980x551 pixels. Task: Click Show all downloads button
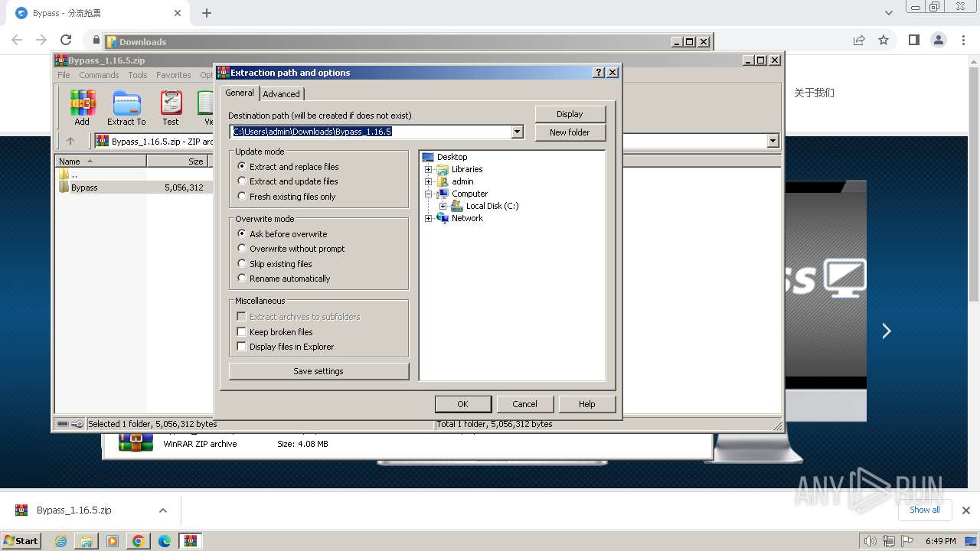pos(925,510)
